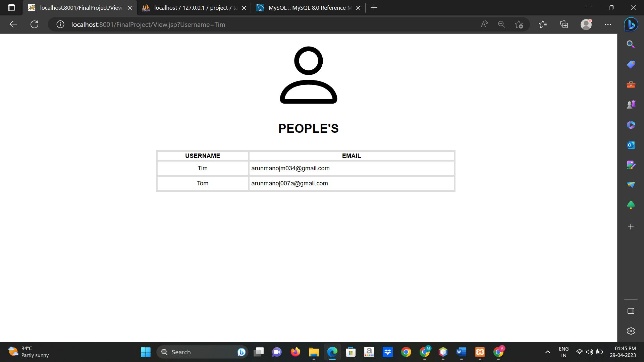Open Bing chat button in toolbar

point(631,24)
